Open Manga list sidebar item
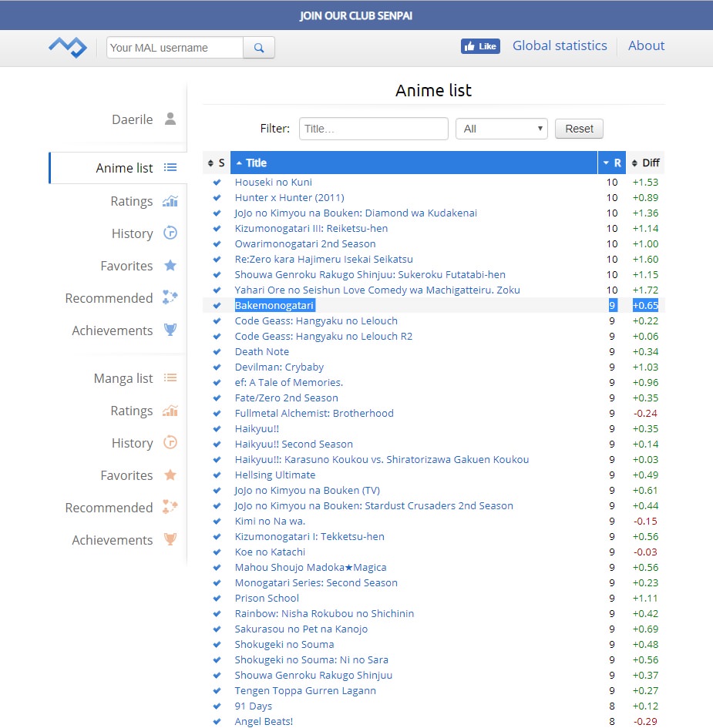 click(123, 378)
